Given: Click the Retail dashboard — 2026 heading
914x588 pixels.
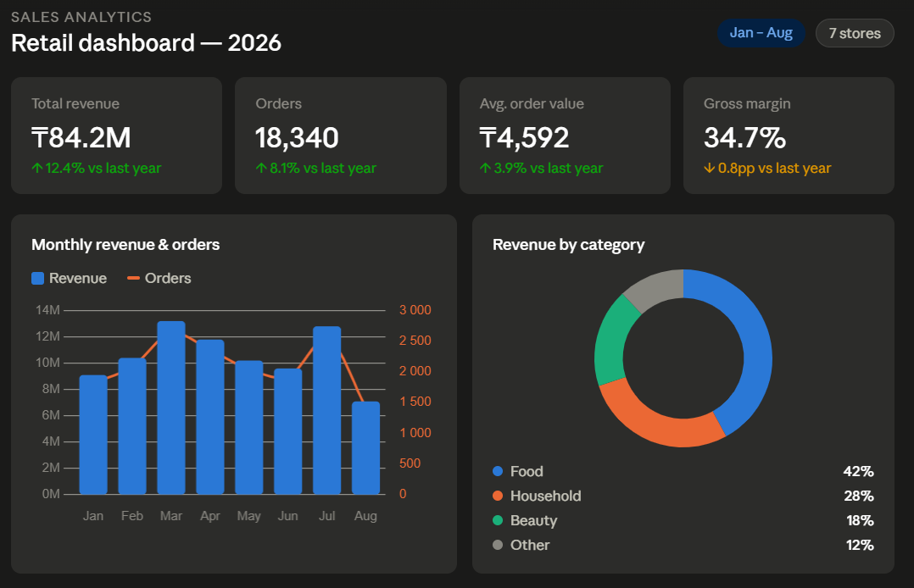Looking at the screenshot, I should tap(146, 43).
